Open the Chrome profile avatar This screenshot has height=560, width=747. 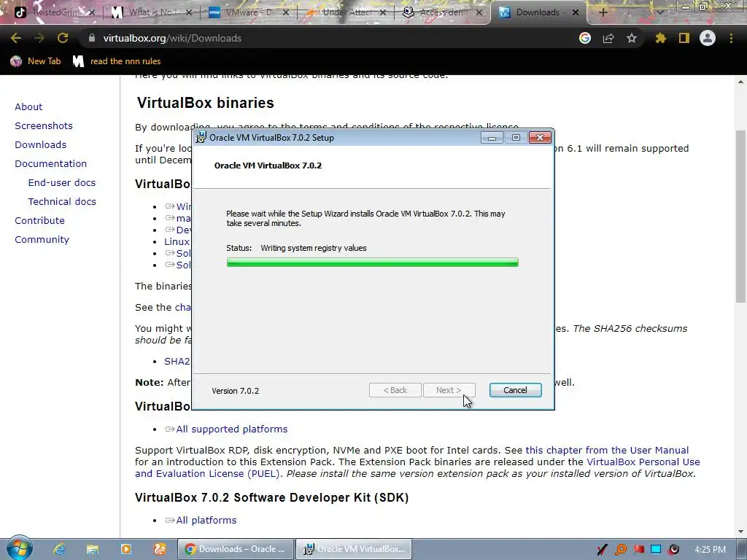point(708,38)
